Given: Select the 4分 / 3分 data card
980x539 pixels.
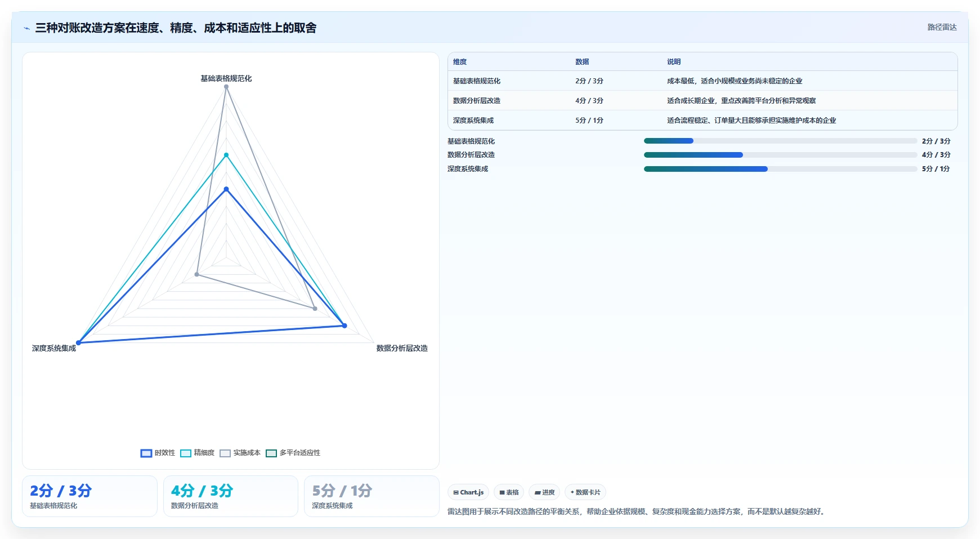Looking at the screenshot, I should pyautogui.click(x=231, y=496).
